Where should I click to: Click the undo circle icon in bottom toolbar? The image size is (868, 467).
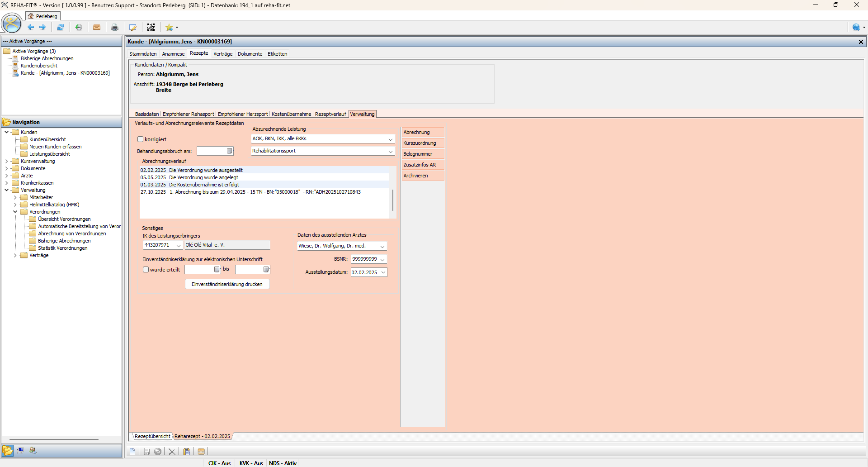[158, 452]
